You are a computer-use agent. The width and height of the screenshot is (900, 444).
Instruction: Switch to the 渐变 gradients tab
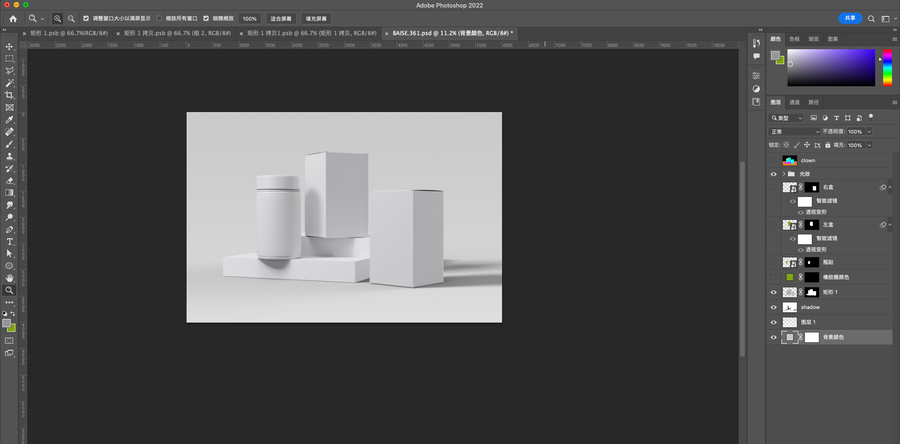pyautogui.click(x=813, y=39)
